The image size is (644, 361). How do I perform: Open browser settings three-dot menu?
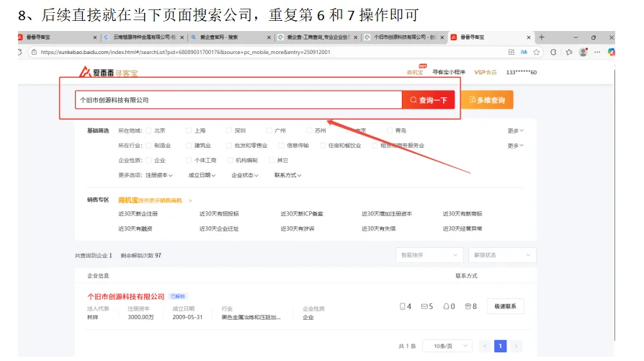click(x=597, y=52)
